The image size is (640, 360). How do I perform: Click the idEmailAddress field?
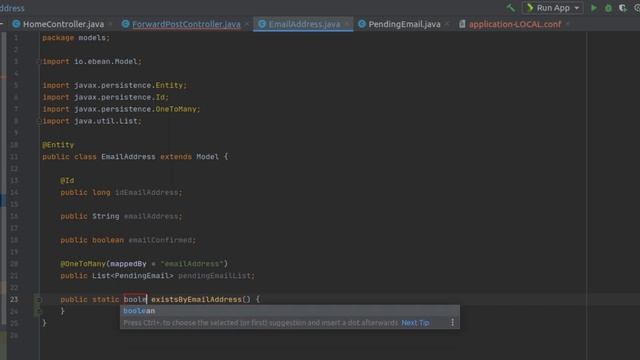(147, 192)
